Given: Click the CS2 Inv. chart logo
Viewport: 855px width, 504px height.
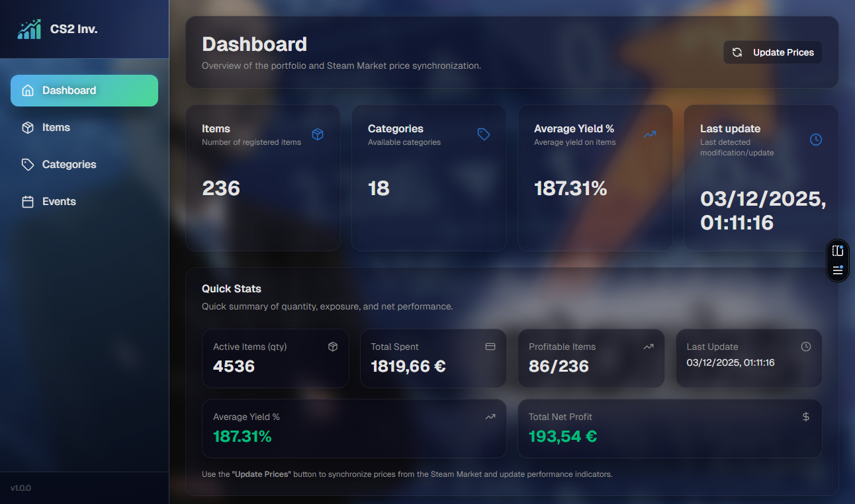Looking at the screenshot, I should click(x=29, y=28).
